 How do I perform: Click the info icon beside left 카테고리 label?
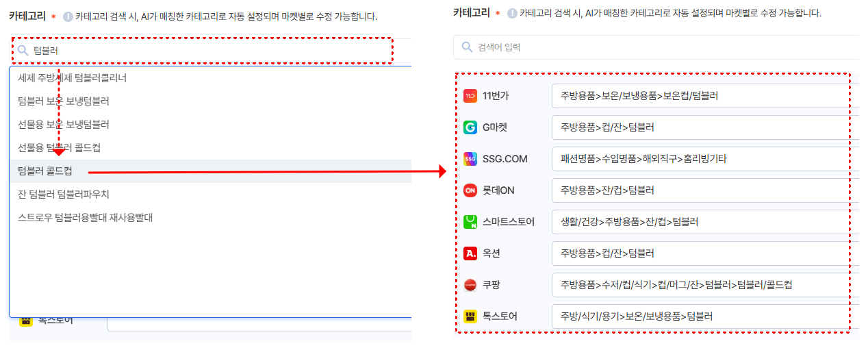coord(67,16)
